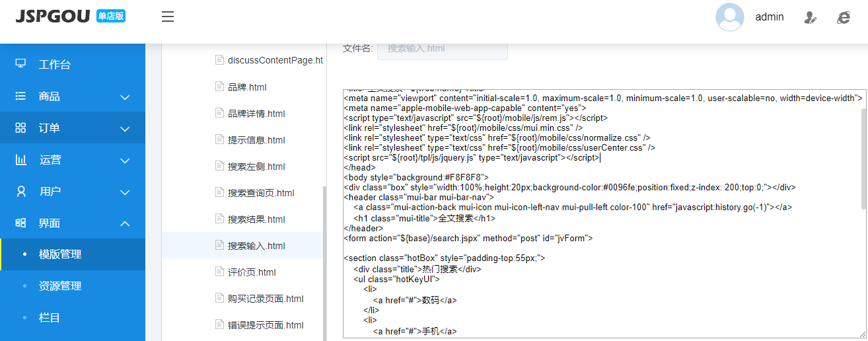Click file icon next to 提示信息.html
Viewport: 868px width, 341px height.
click(219, 139)
